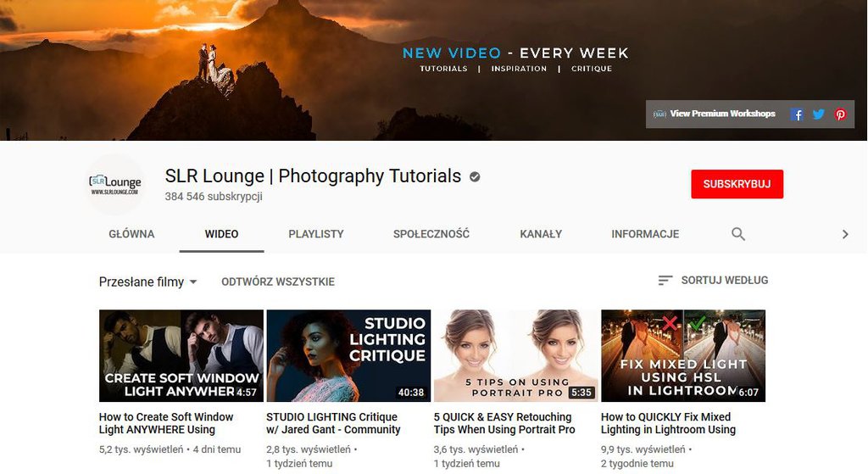
Task: Select the WIDEO tab
Action: (221, 234)
